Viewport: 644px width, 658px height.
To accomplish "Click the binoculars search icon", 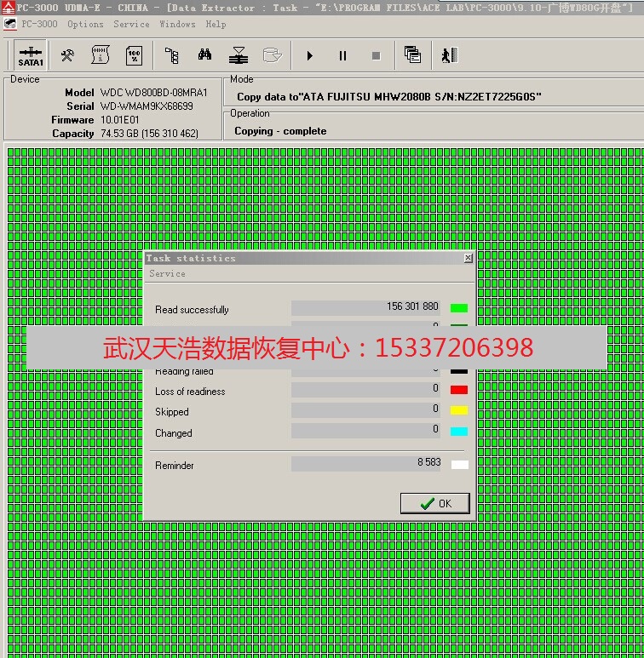I will [205, 56].
